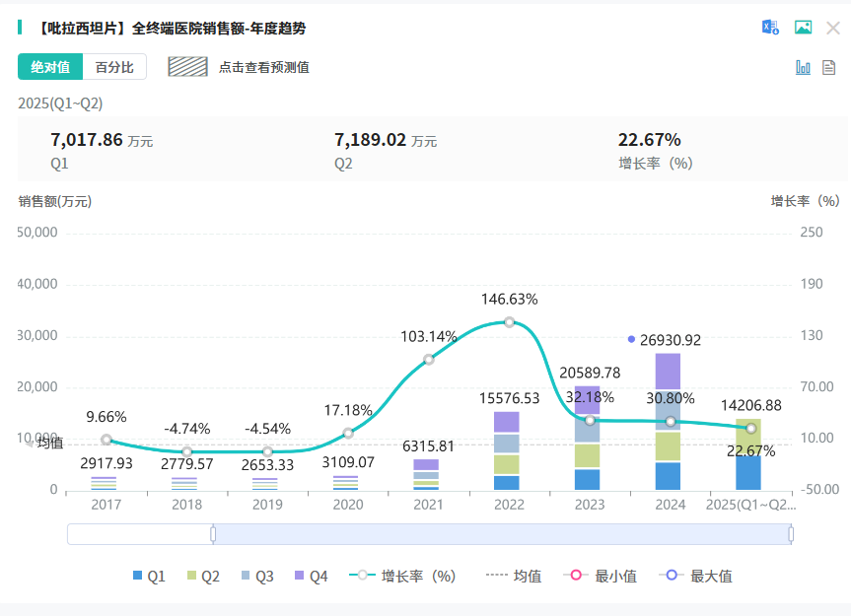The image size is (851, 616).
Task: Switch to data table view
Action: 828,67
